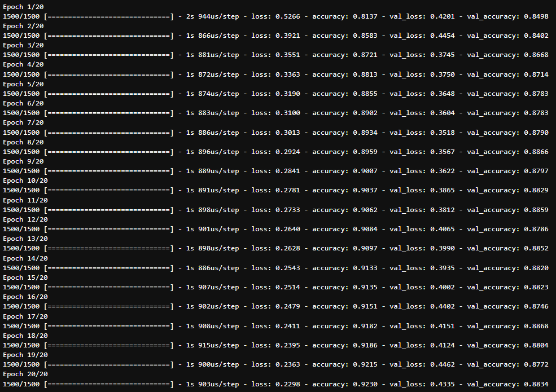Click the accuracy value 0.9097

[365, 248]
